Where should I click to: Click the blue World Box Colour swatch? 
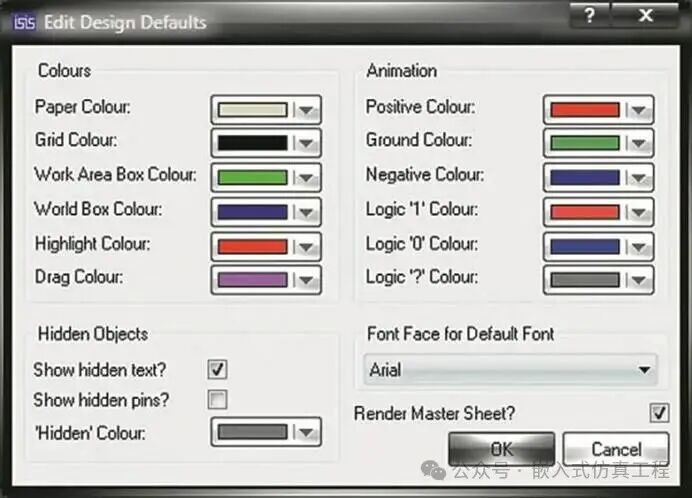click(252, 212)
